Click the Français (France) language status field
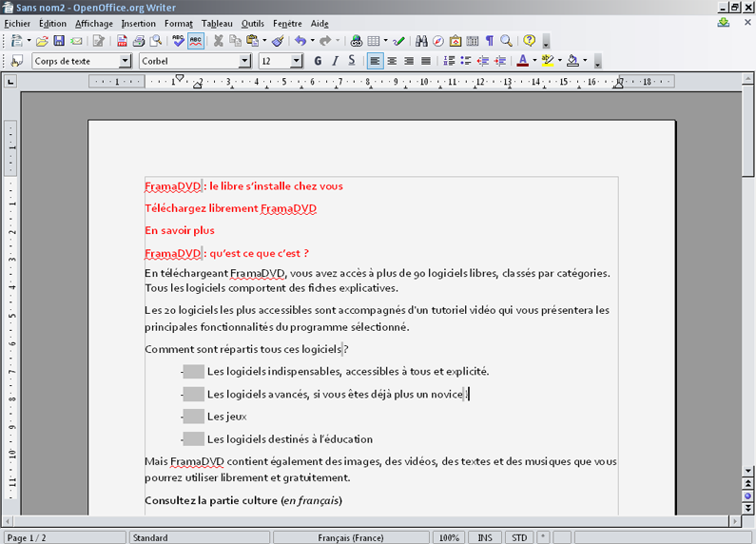This screenshot has height=544, width=756. point(351,537)
